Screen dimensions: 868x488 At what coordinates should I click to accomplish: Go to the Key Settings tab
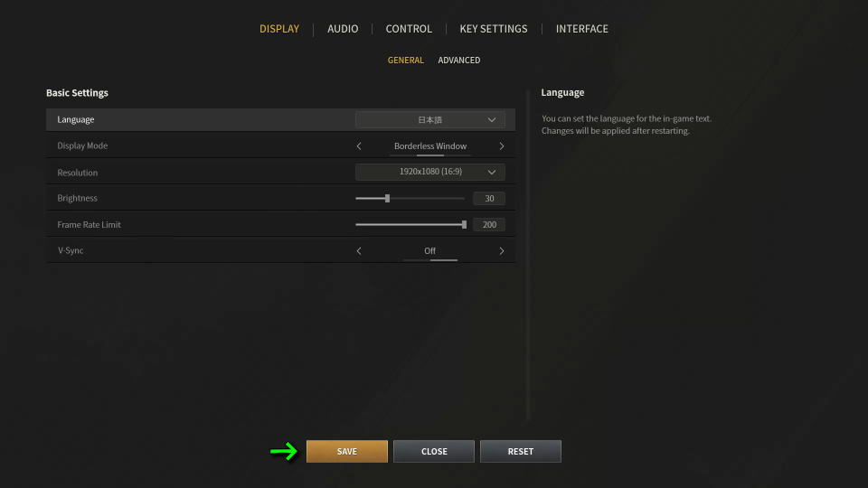tap(494, 29)
